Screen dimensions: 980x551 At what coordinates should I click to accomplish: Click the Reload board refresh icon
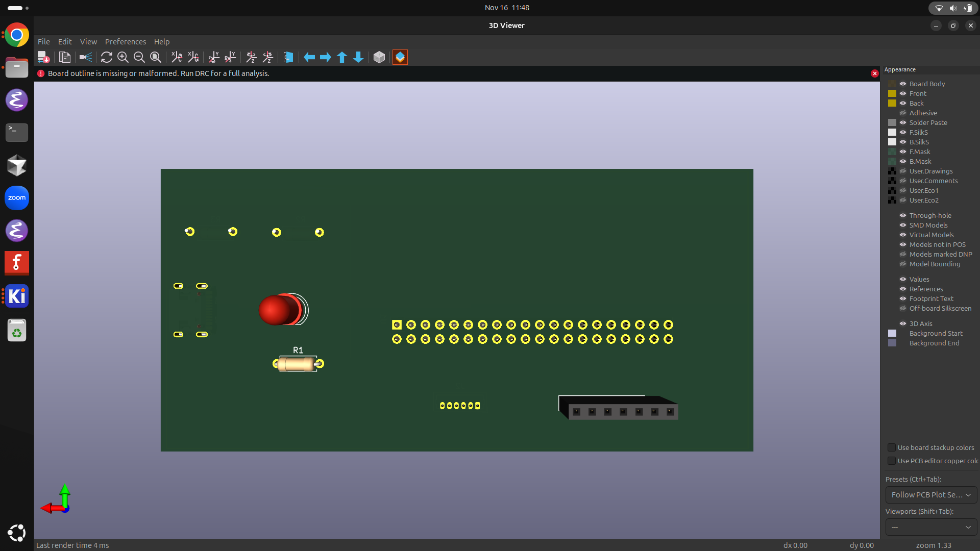tap(106, 57)
